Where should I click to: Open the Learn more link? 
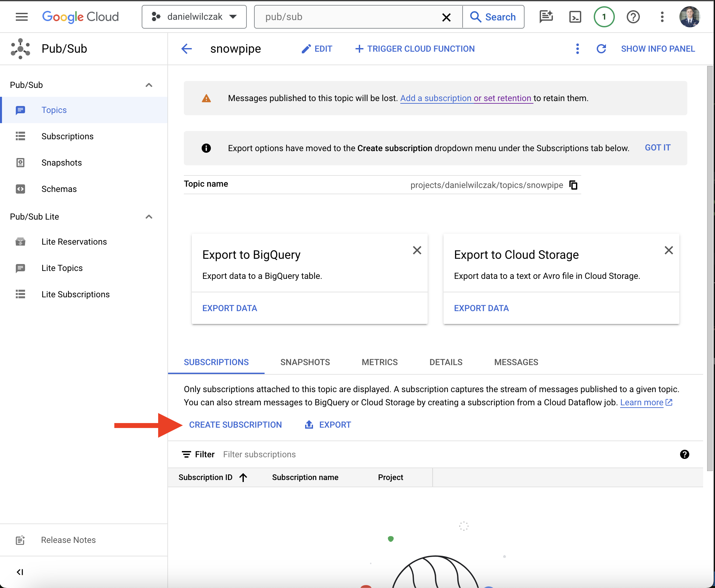coord(646,402)
